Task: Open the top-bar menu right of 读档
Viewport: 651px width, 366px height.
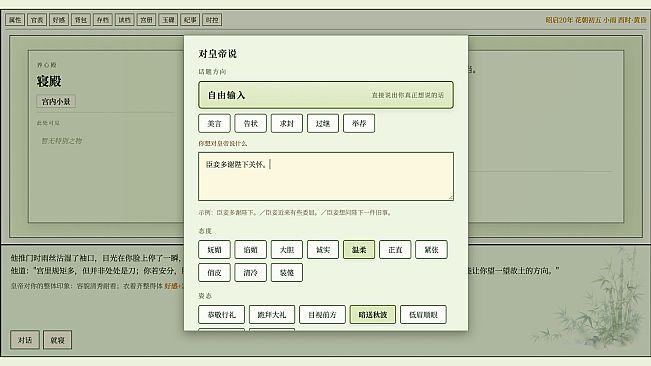Action: pyautogui.click(x=146, y=20)
